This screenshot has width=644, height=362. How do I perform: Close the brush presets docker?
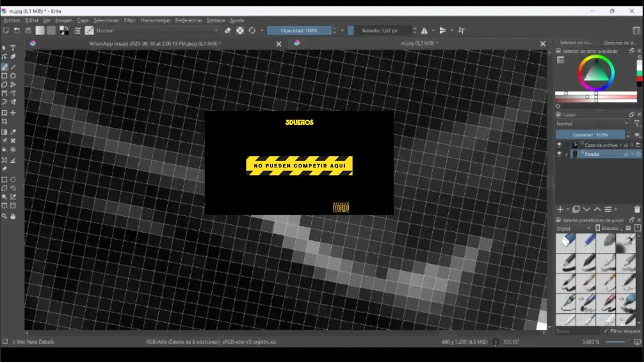639,220
